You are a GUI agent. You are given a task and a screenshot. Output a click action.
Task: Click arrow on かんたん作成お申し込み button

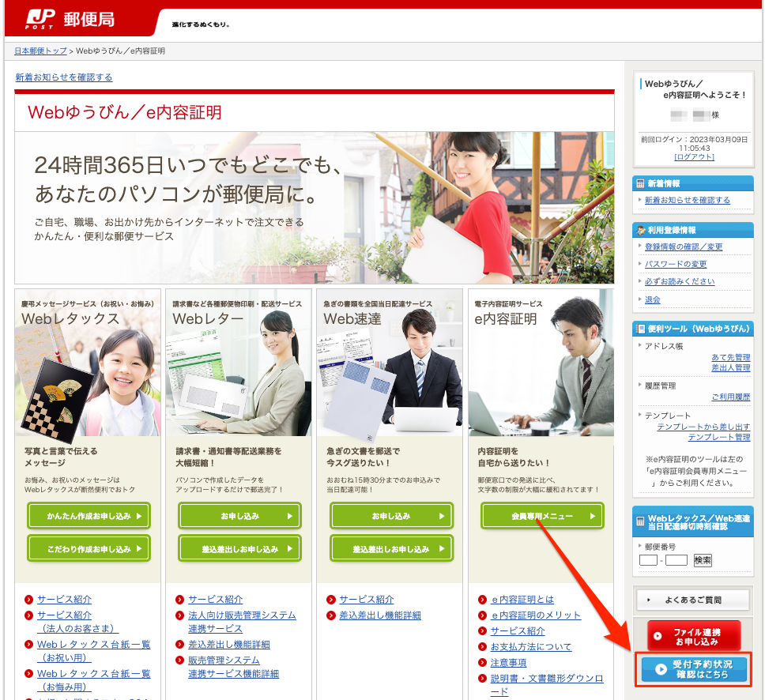tap(139, 516)
